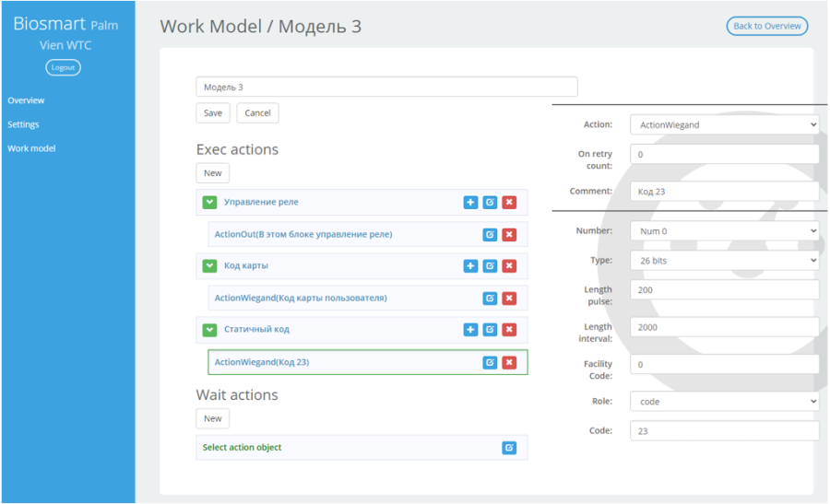
Task: Open the Action dropdown showing ActionWiegand
Action: pos(724,124)
